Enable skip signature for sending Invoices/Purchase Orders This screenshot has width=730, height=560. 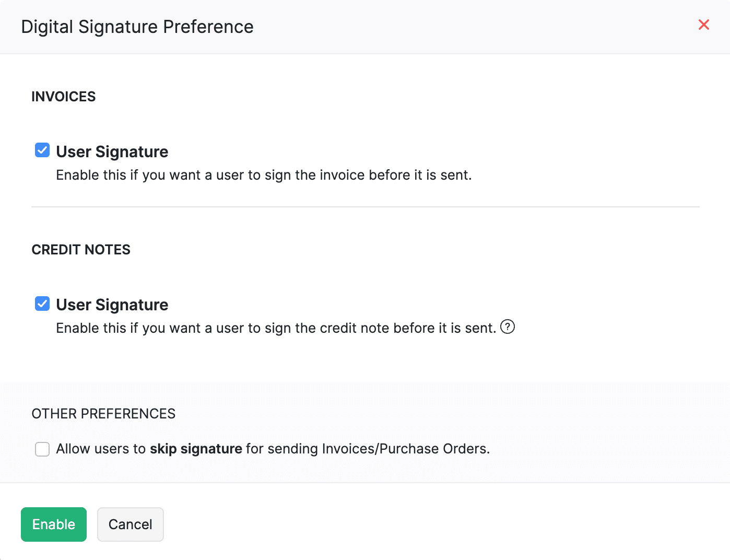(x=42, y=449)
